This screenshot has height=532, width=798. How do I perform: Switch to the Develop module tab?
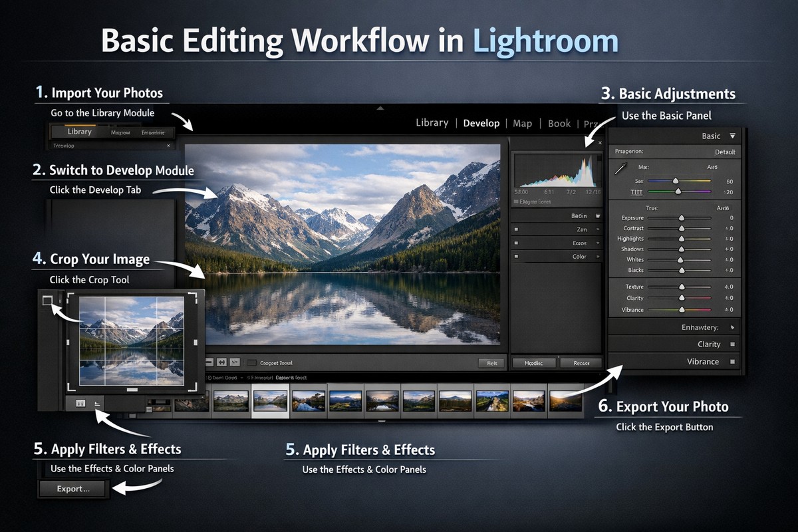click(x=481, y=123)
